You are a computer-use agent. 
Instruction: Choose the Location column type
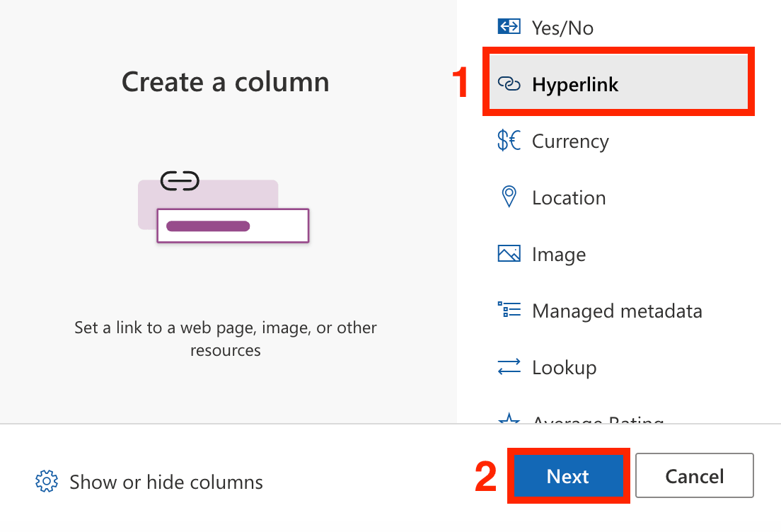(618, 198)
